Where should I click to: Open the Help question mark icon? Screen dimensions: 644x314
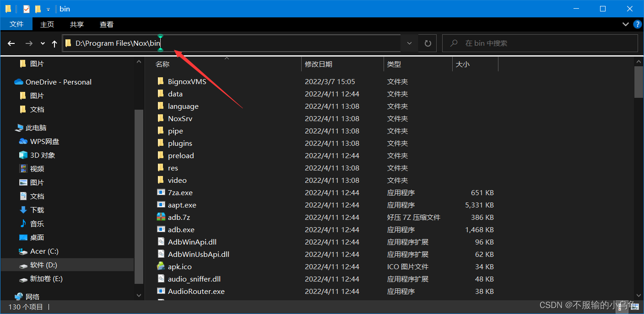637,24
